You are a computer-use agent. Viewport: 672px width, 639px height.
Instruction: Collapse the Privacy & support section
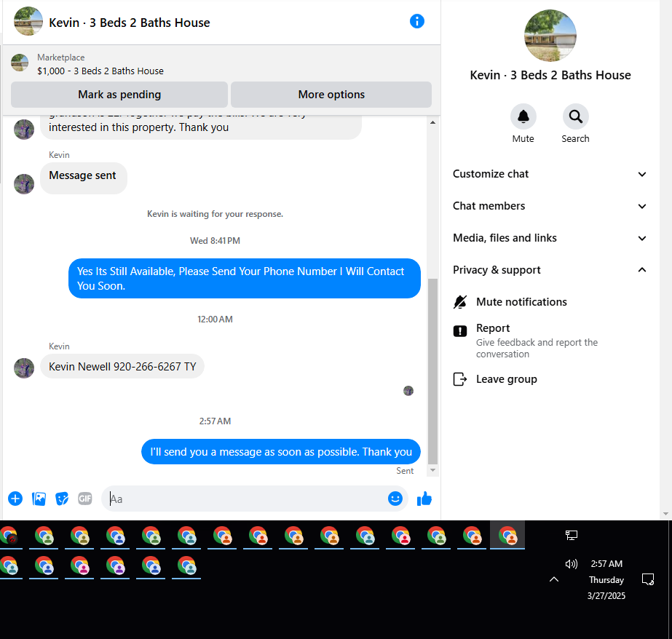tap(550, 270)
